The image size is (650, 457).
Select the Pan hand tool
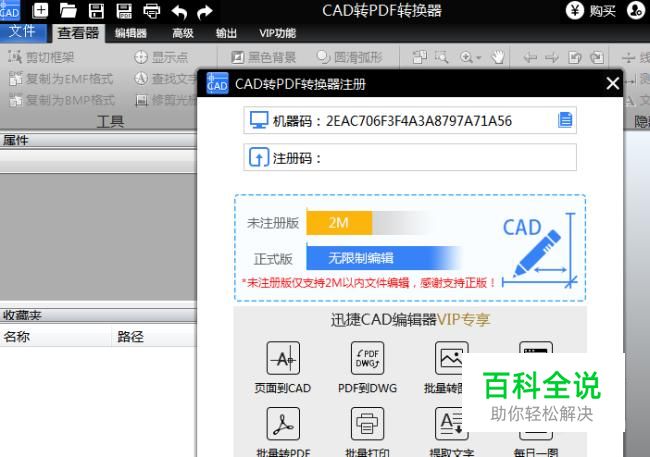[x=498, y=57]
